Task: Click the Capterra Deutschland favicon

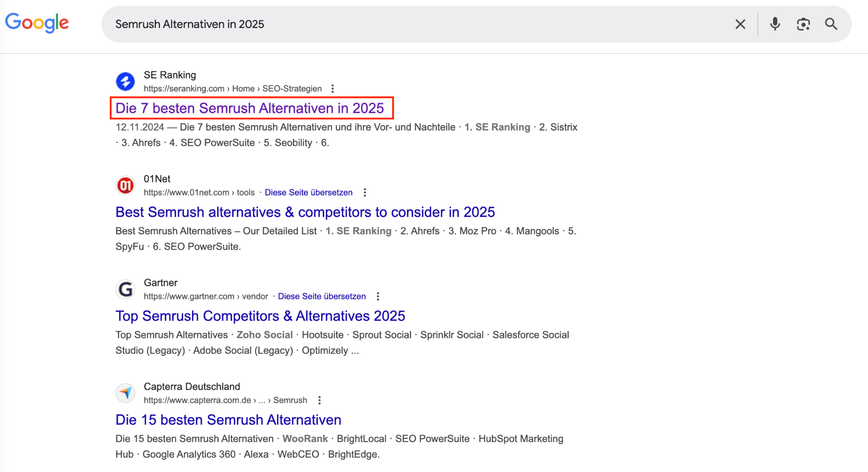Action: [x=125, y=393]
